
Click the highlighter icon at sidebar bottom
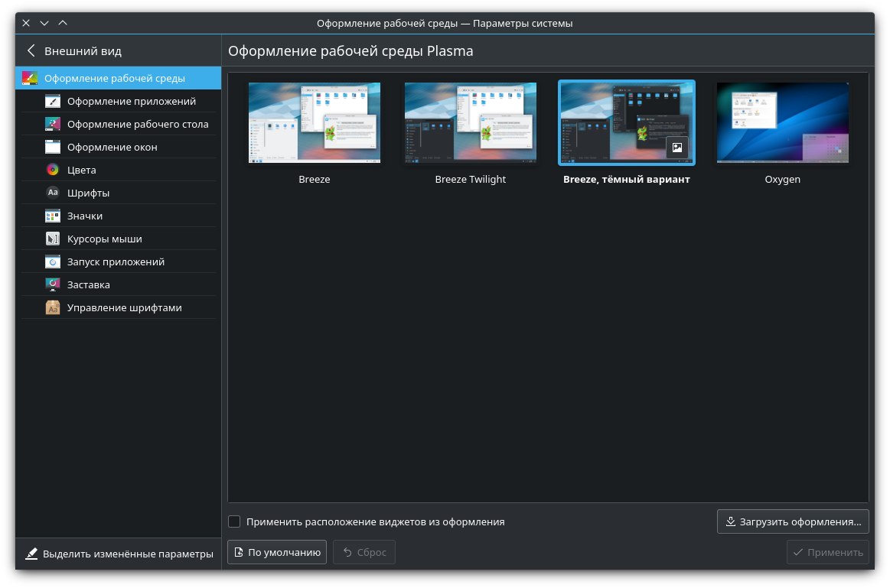(32, 554)
